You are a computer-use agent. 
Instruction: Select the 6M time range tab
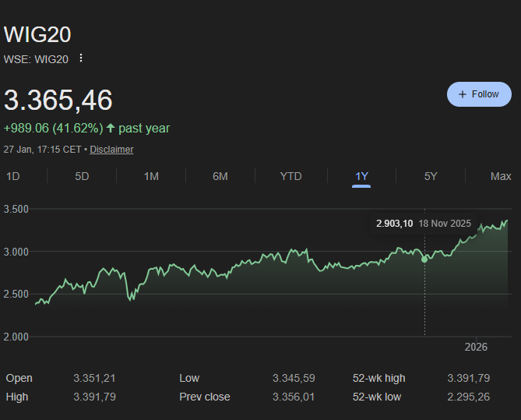click(x=220, y=176)
